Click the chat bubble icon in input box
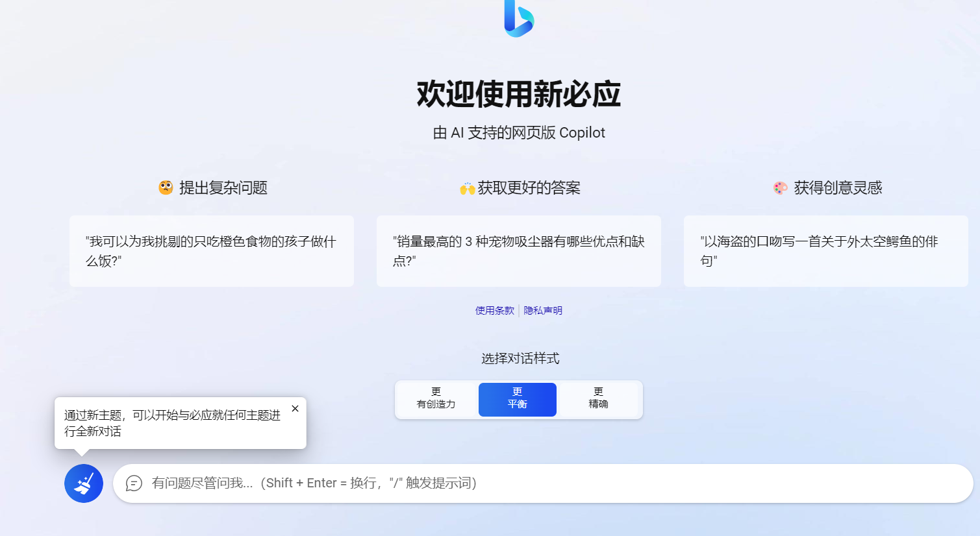 (134, 483)
